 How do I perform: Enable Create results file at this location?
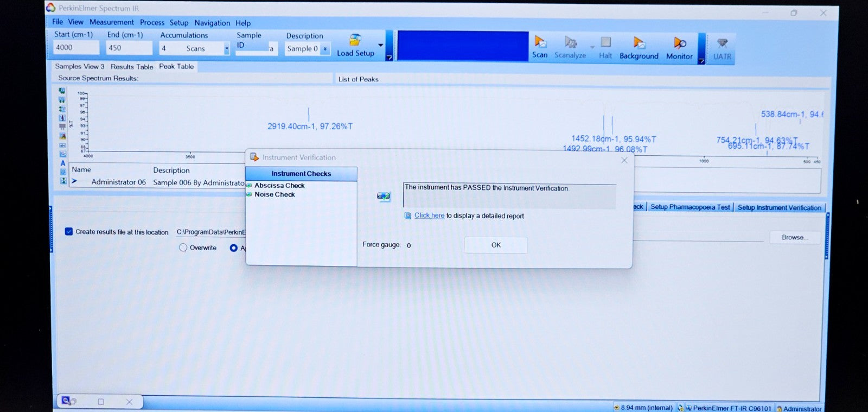click(x=69, y=231)
